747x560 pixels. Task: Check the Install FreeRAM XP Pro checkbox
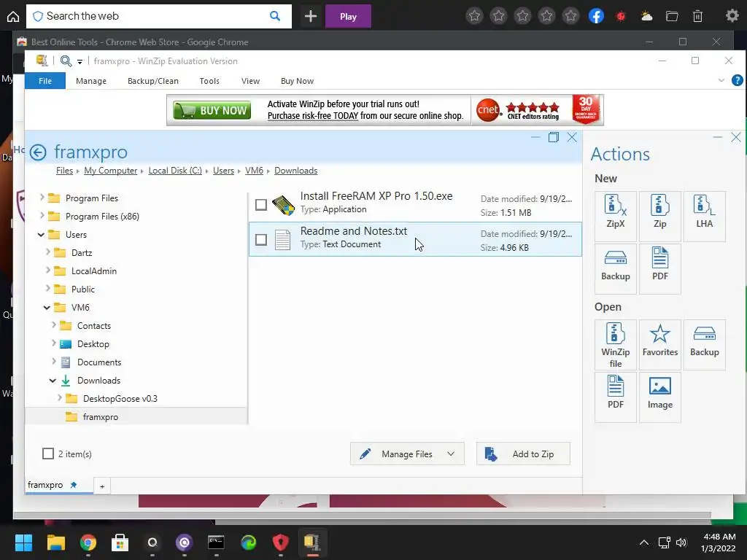click(x=260, y=205)
